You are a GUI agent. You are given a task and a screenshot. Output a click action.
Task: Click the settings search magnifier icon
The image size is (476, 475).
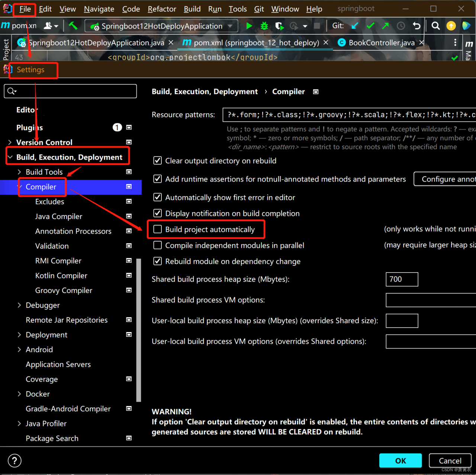(x=12, y=91)
